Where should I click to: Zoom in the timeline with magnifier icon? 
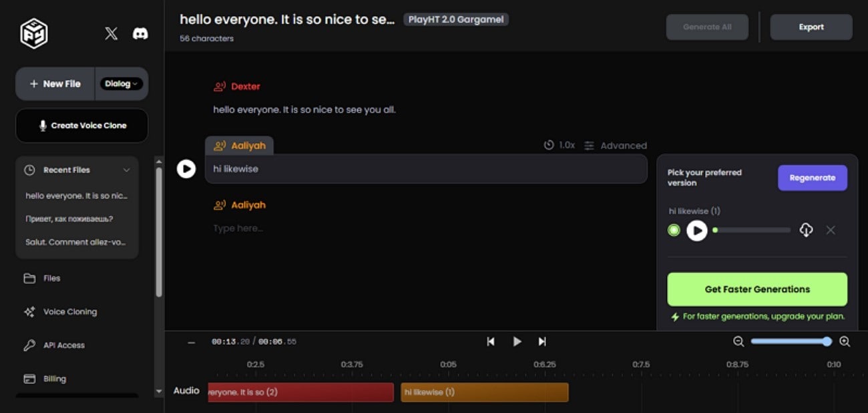[x=845, y=341]
